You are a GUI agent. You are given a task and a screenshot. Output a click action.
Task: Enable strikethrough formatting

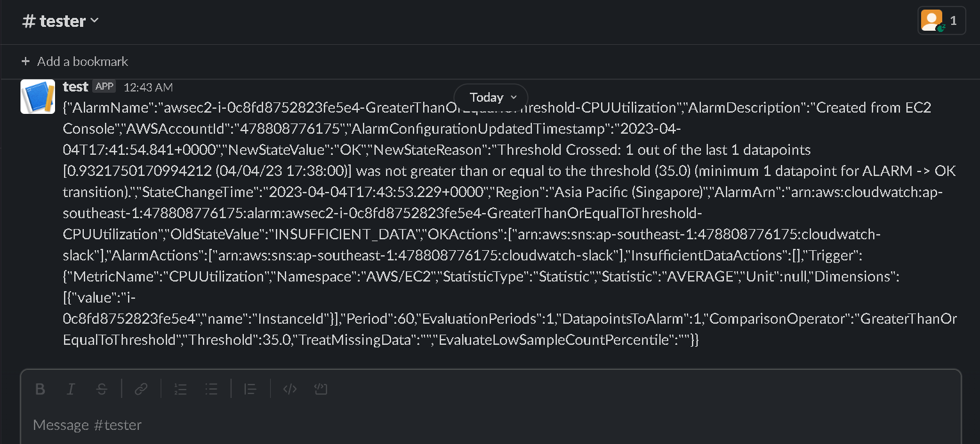pos(102,389)
